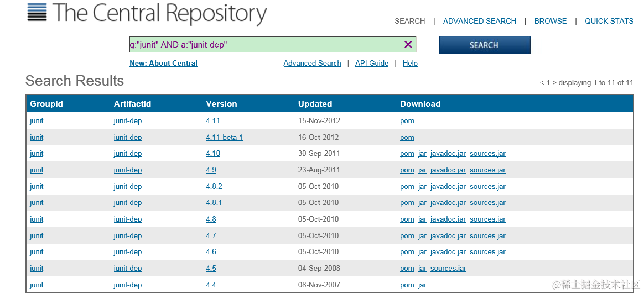Click the Search Results heading

pyautogui.click(x=74, y=81)
